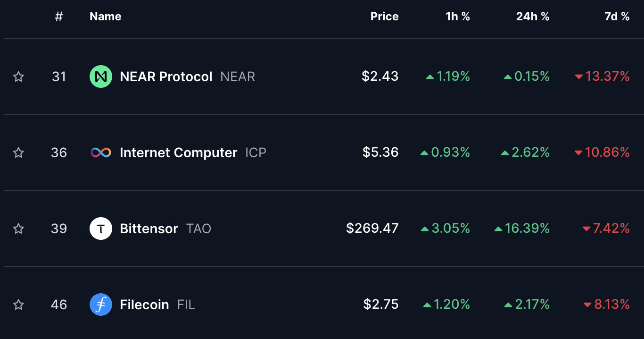Sort by the 24h % column
Image resolution: width=644 pixels, height=339 pixels.
[x=533, y=17]
